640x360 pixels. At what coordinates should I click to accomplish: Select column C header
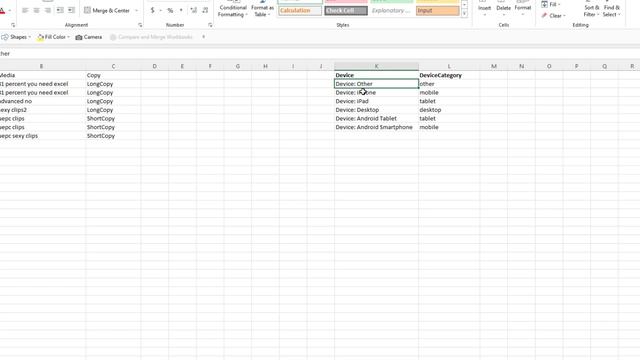[113, 66]
